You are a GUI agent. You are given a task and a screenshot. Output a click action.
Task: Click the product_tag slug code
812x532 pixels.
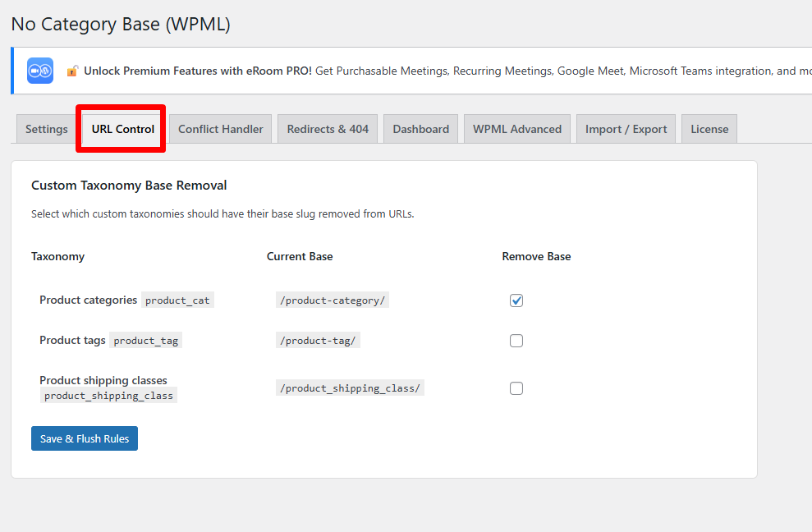(x=146, y=341)
